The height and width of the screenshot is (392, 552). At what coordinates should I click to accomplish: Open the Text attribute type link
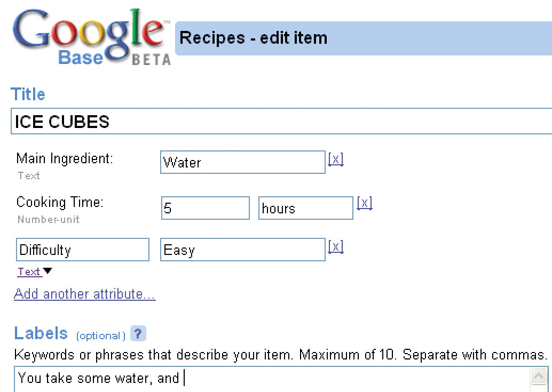(29, 272)
